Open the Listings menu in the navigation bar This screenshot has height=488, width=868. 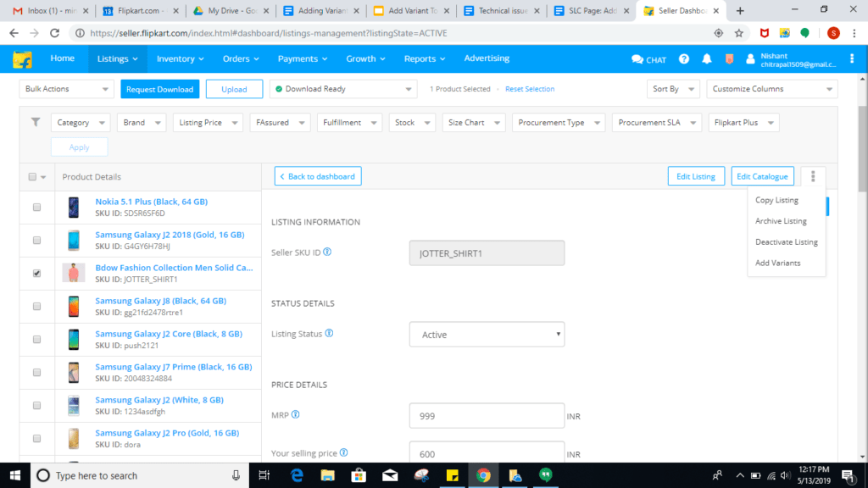pos(117,58)
